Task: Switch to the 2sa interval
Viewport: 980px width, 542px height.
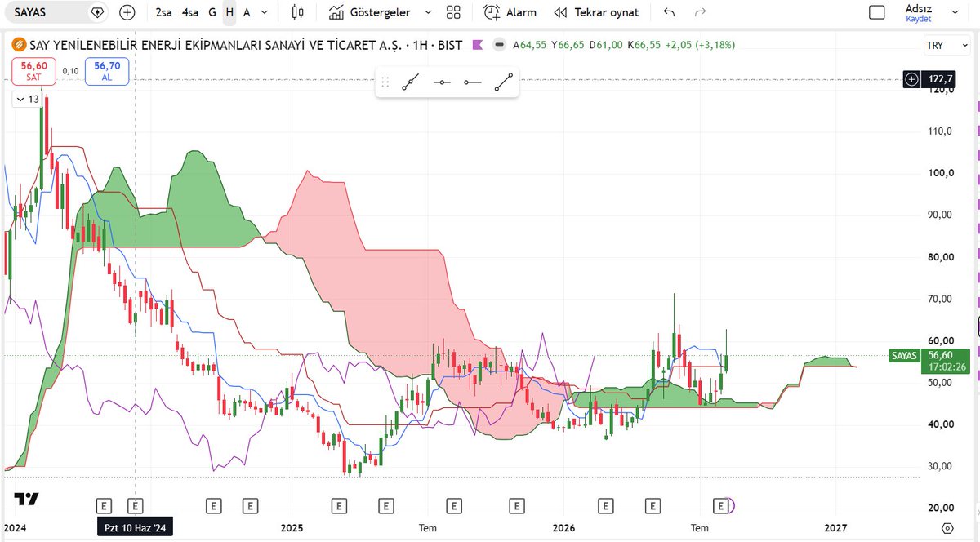Action: (x=164, y=12)
